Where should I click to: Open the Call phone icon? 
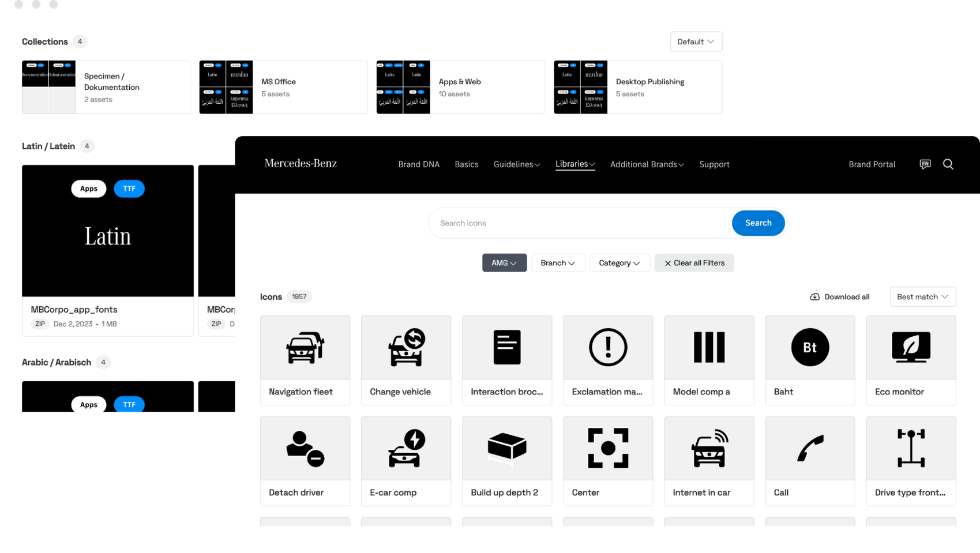point(810,461)
